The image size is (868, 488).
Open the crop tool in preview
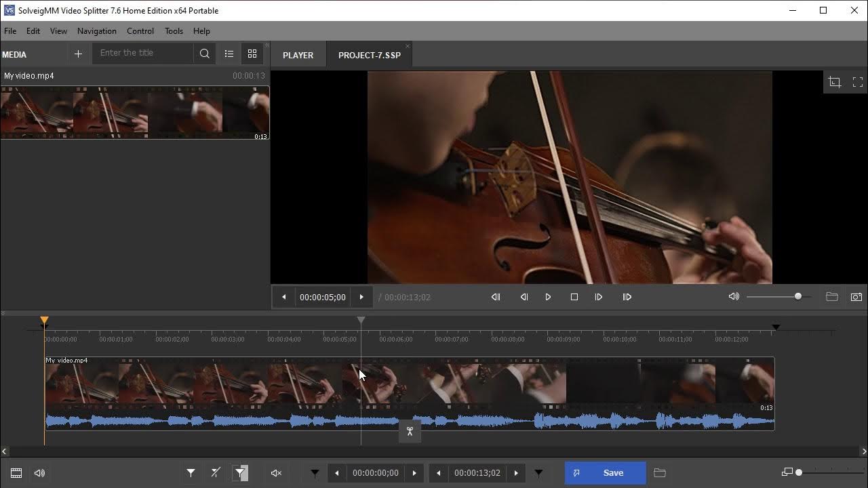click(x=835, y=82)
